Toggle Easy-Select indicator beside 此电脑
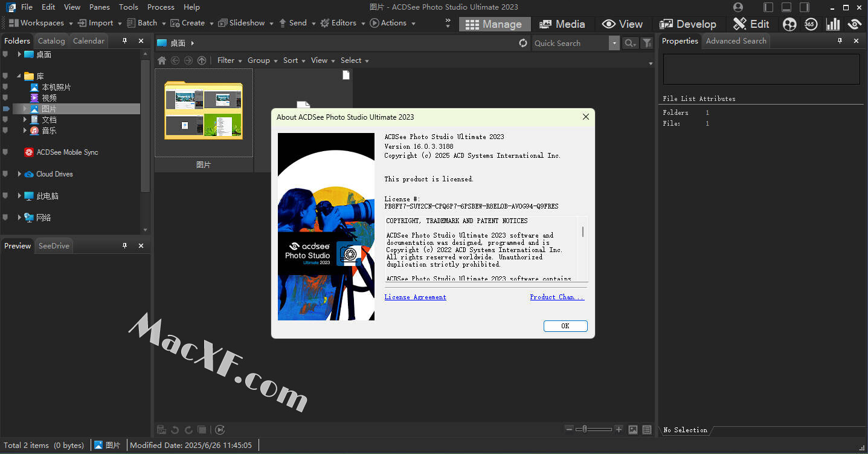This screenshot has width=868, height=454. click(6, 196)
